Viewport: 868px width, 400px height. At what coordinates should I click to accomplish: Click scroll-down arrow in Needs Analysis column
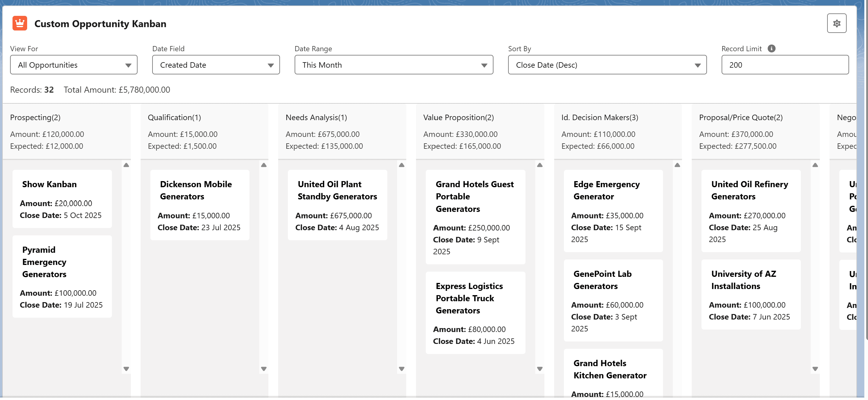click(402, 369)
